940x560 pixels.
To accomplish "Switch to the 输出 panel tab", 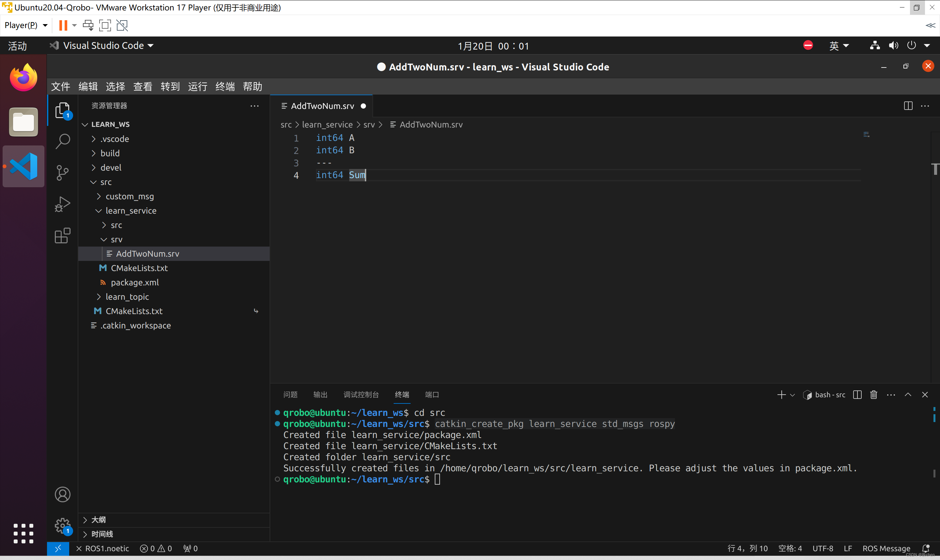I will click(x=321, y=395).
